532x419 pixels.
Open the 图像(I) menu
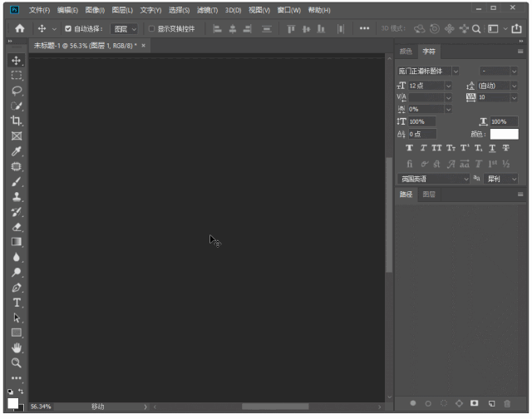pyautogui.click(x=95, y=10)
